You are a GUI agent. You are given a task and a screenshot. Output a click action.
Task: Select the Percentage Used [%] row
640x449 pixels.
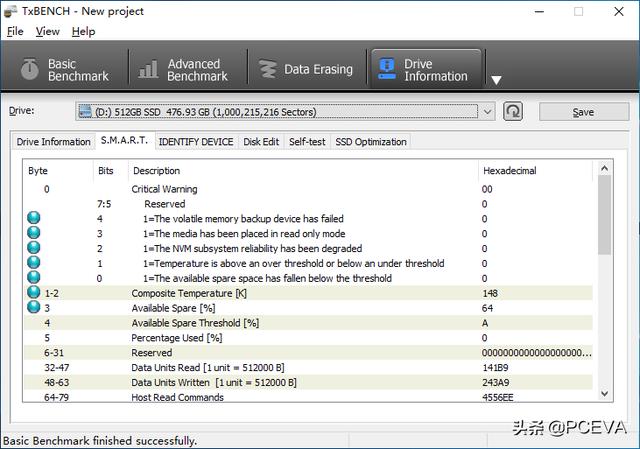coord(308,338)
